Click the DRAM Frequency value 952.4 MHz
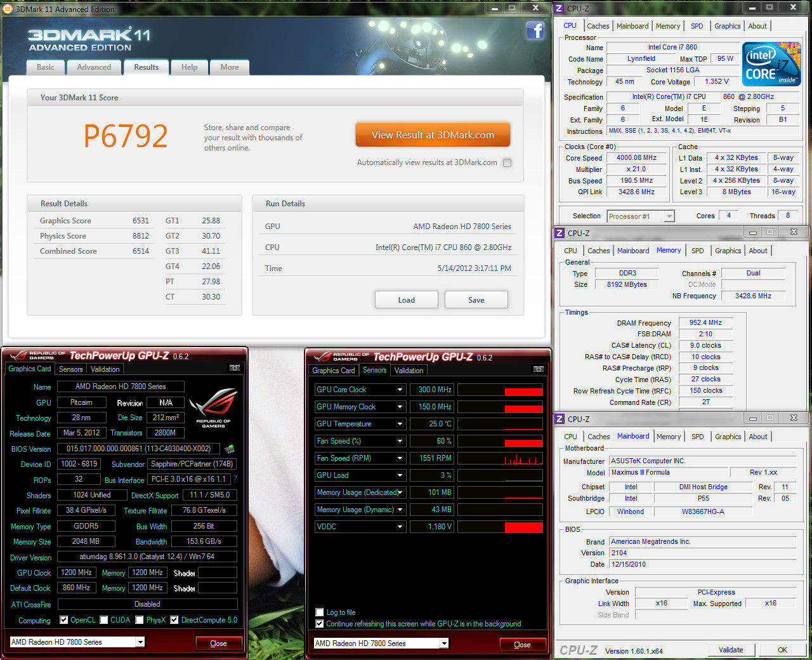Image resolution: width=812 pixels, height=660 pixels. [x=705, y=322]
